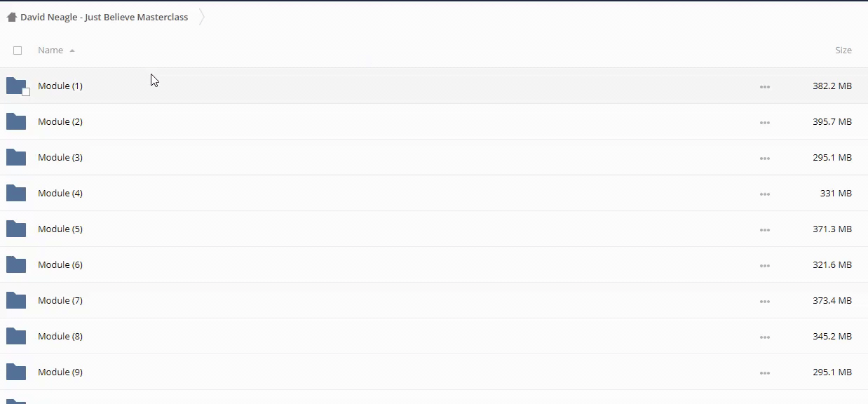The width and height of the screenshot is (868, 404).
Task: Show actions menu for Module (9)
Action: (x=764, y=373)
